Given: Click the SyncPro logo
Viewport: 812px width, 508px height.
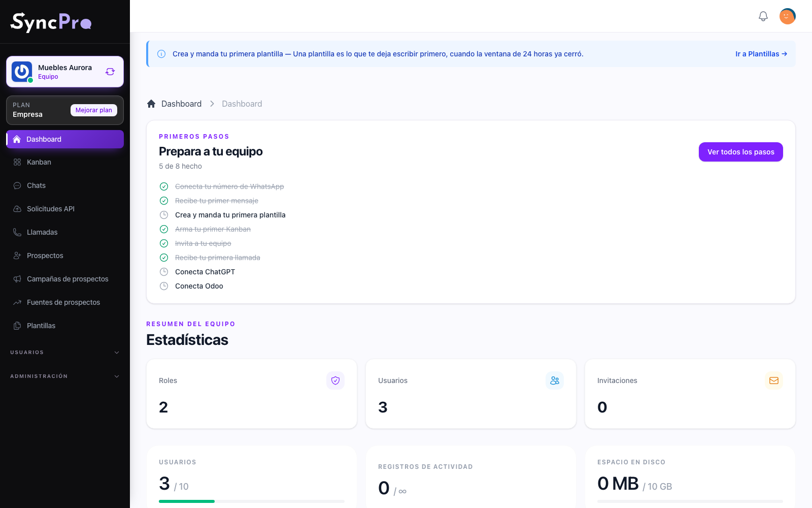Looking at the screenshot, I should click(x=51, y=22).
